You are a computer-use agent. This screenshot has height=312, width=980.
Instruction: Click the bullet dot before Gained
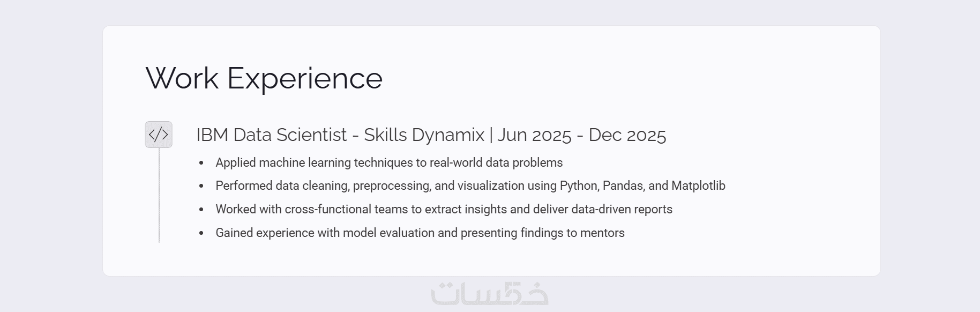point(201,233)
